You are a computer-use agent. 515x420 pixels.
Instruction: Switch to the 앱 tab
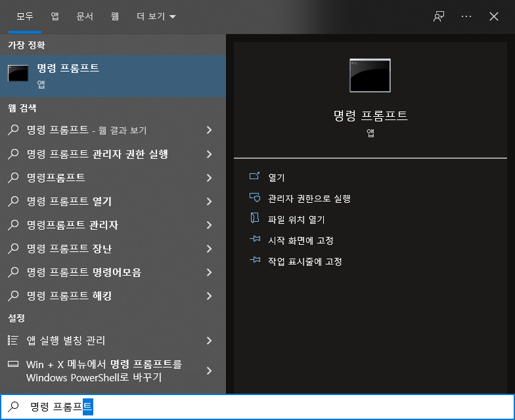click(x=55, y=16)
